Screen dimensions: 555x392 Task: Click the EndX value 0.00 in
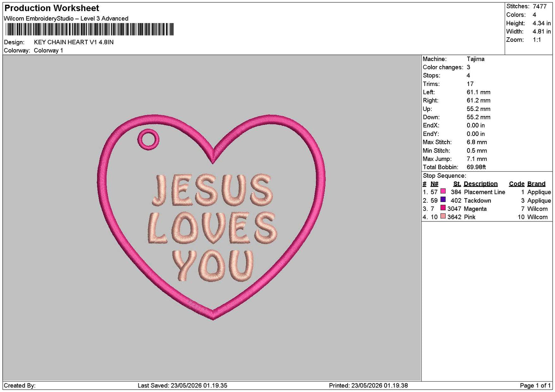475,126
